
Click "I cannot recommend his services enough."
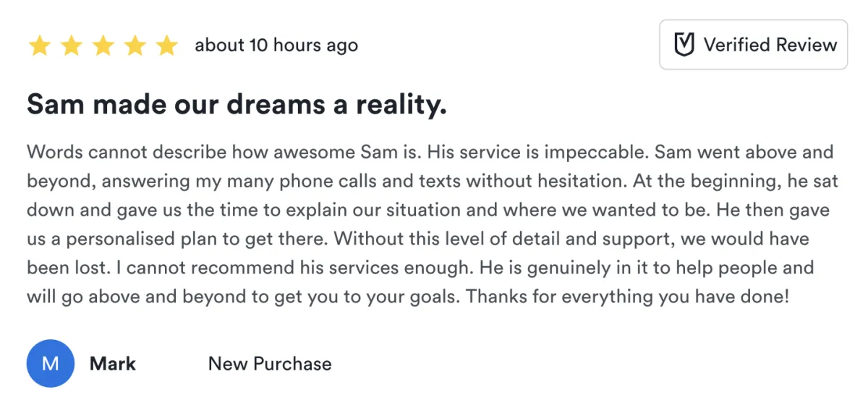[285, 268]
